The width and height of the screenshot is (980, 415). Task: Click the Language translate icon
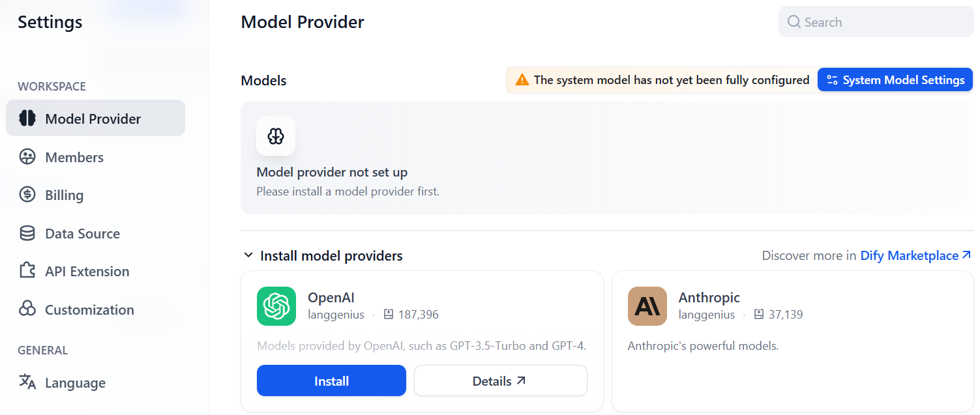pos(27,382)
